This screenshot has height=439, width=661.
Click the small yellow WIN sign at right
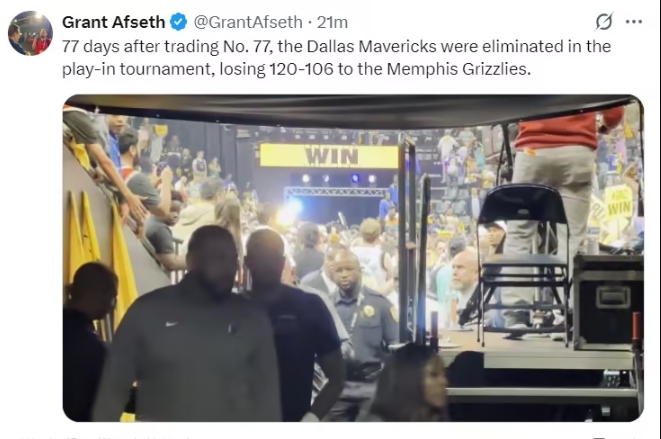(618, 204)
